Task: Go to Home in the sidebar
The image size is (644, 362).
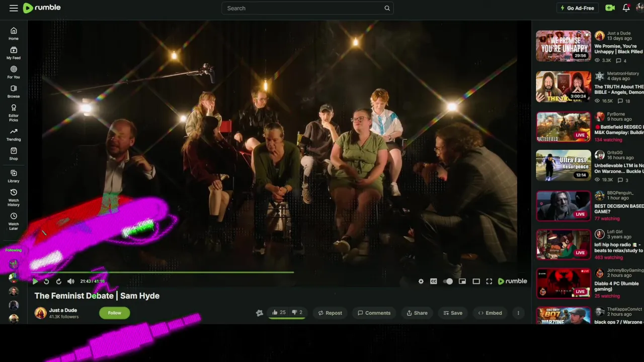Action: (x=14, y=34)
